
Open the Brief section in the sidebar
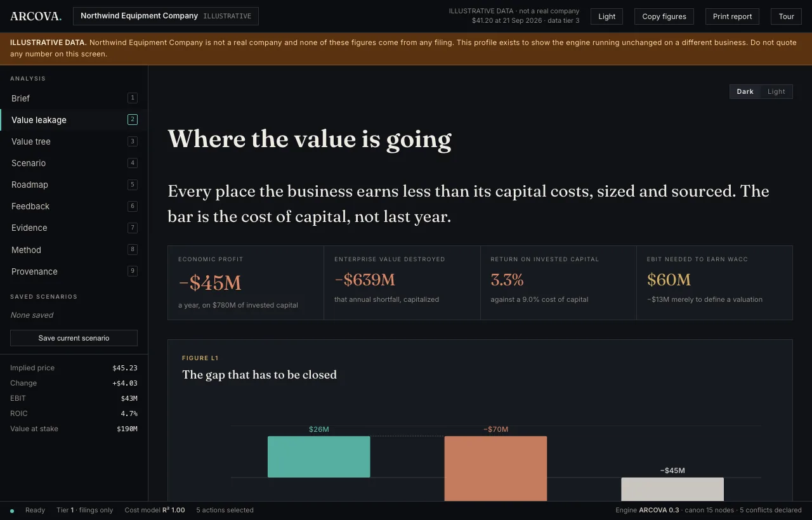click(x=74, y=98)
